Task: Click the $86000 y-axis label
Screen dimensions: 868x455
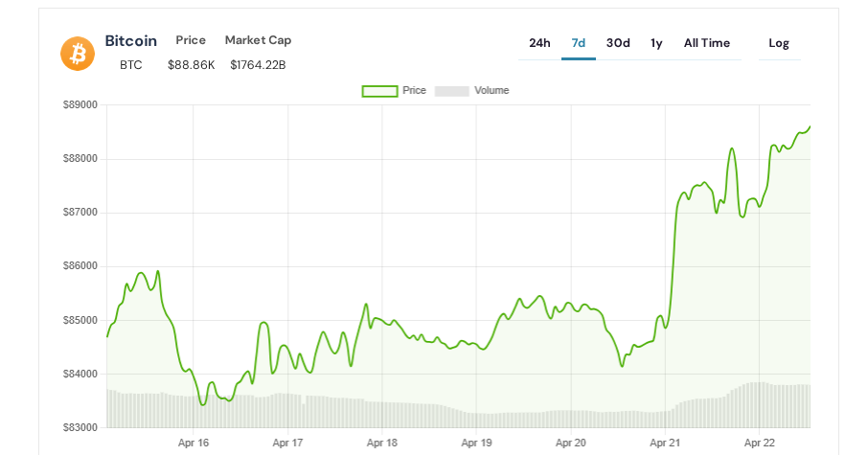Action: (x=80, y=265)
